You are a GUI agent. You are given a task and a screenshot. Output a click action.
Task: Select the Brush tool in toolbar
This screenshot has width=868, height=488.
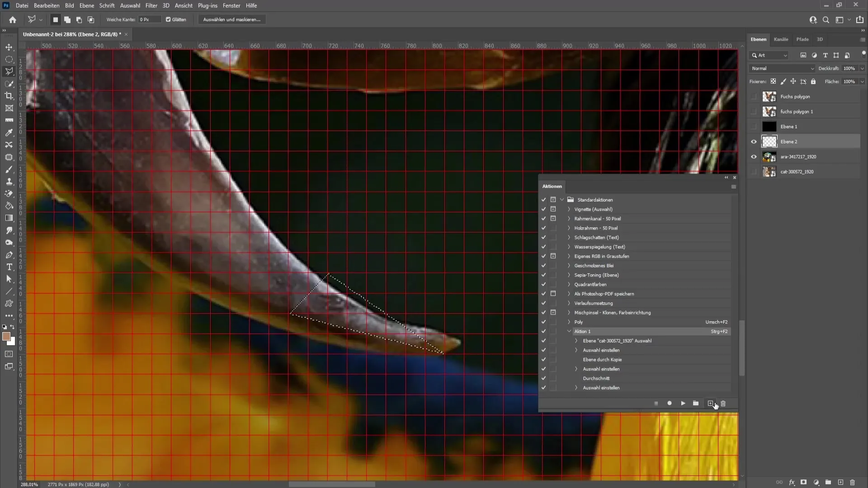point(9,169)
